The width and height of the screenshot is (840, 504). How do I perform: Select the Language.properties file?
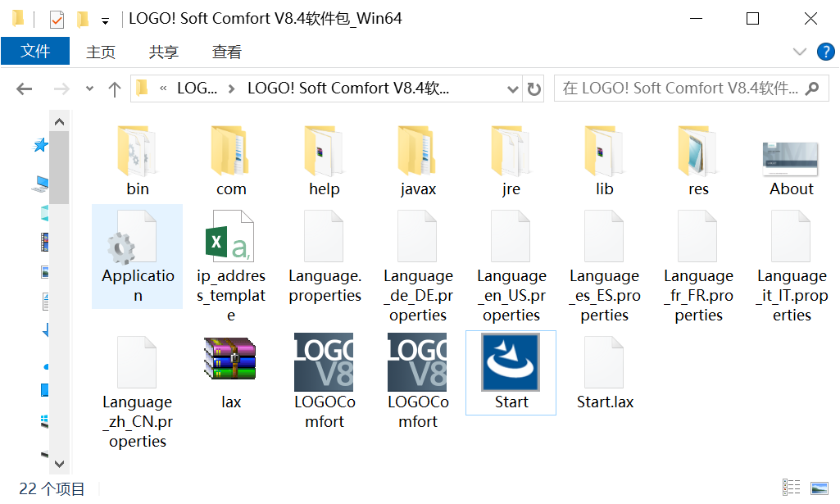[x=324, y=257]
